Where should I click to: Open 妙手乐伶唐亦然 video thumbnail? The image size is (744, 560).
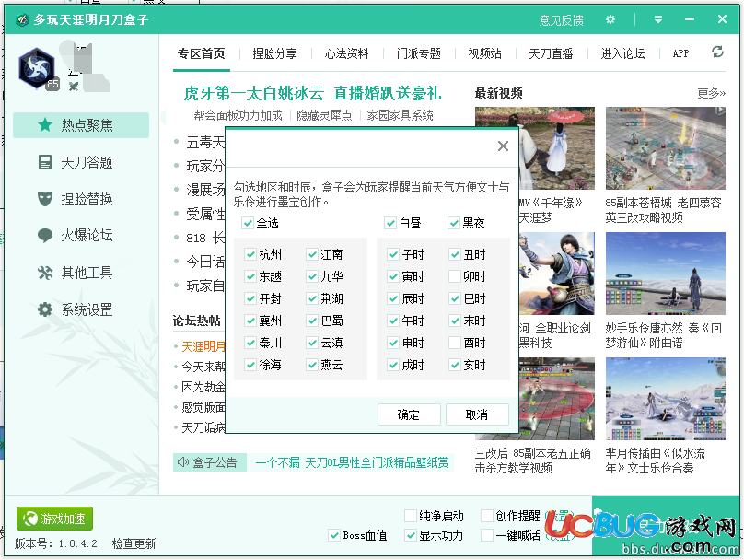tap(665, 274)
